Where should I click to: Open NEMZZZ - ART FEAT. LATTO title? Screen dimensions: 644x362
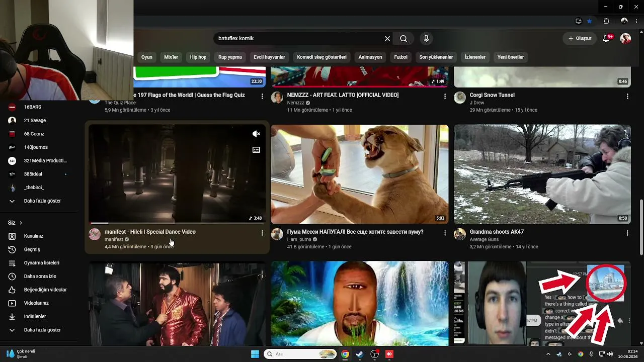(343, 95)
